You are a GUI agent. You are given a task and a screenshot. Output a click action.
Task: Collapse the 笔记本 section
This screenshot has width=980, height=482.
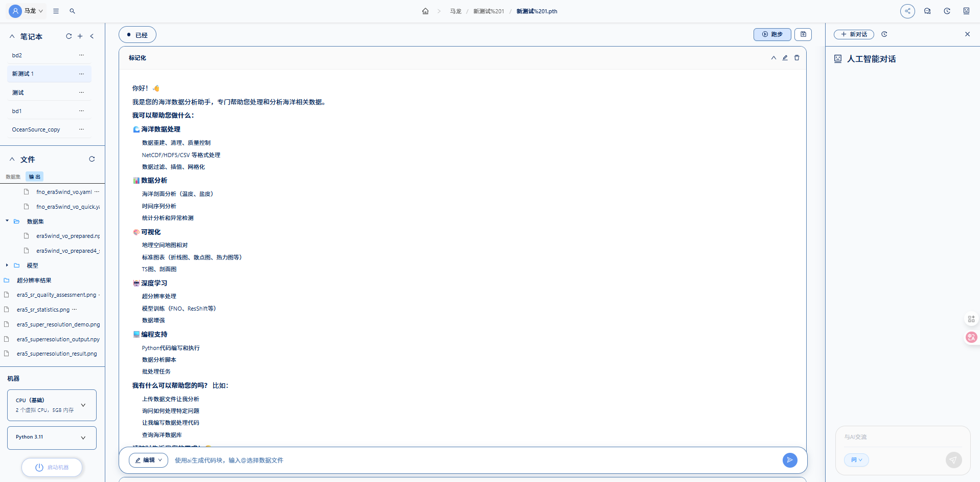(x=12, y=36)
